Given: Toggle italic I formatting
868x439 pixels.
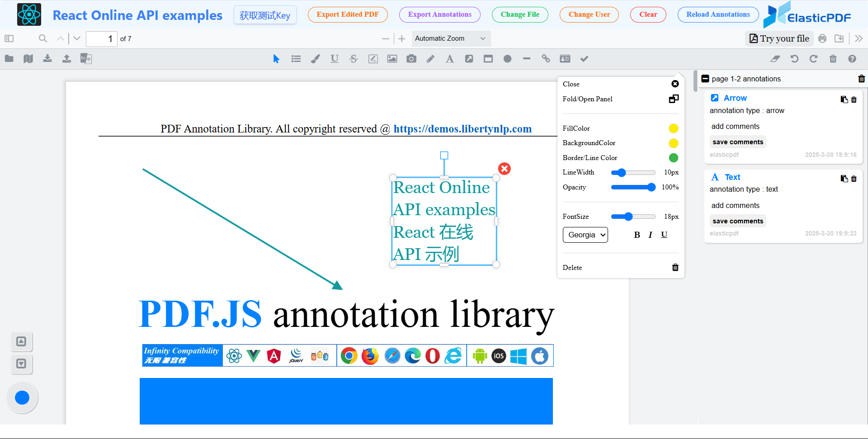Looking at the screenshot, I should point(651,235).
